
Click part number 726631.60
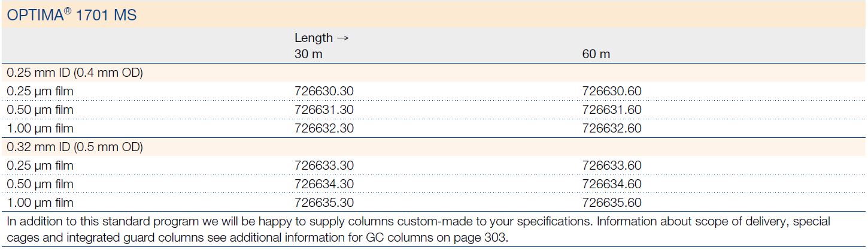pos(612,110)
